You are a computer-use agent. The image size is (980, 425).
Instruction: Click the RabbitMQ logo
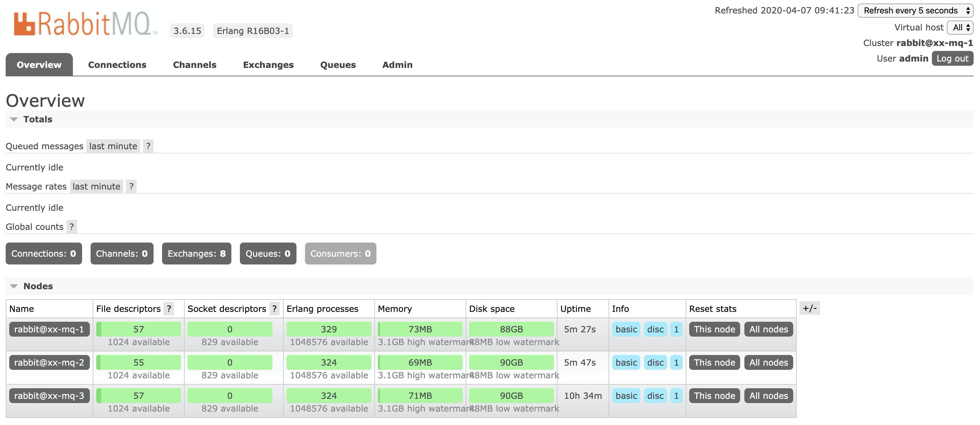[83, 24]
